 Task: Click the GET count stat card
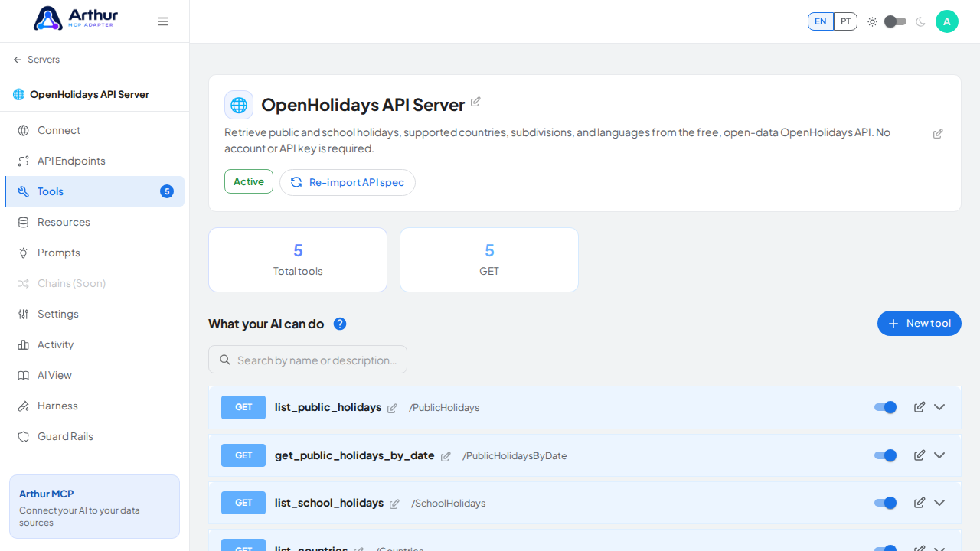(489, 259)
